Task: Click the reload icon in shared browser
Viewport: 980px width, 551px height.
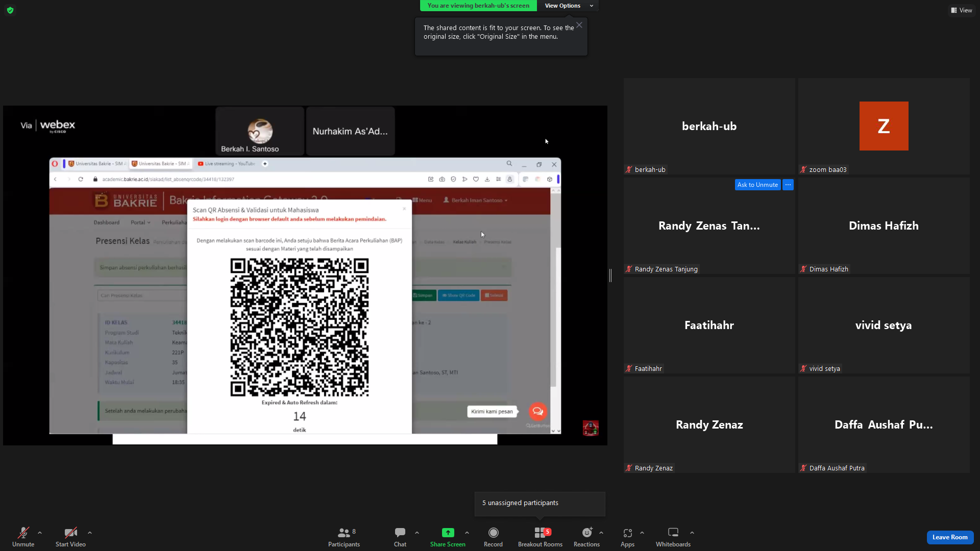Action: pos(81,179)
